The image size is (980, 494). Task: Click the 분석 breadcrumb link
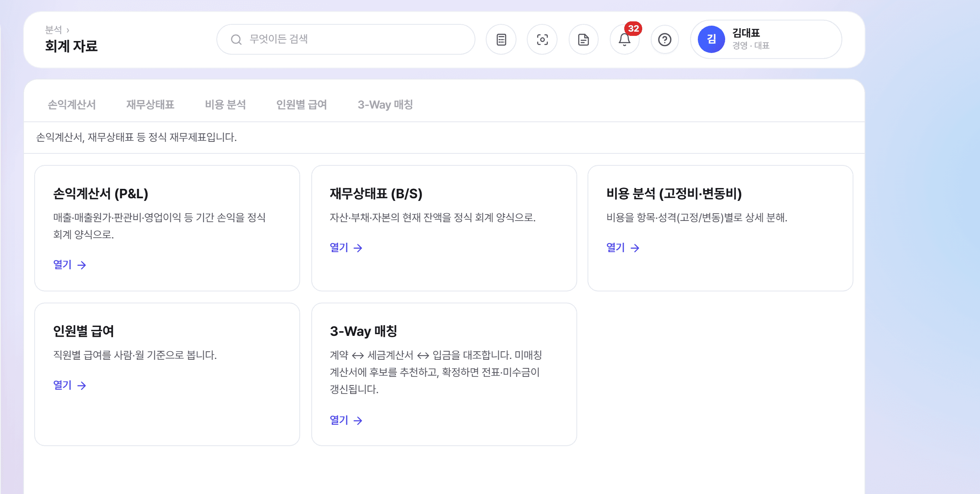(53, 29)
